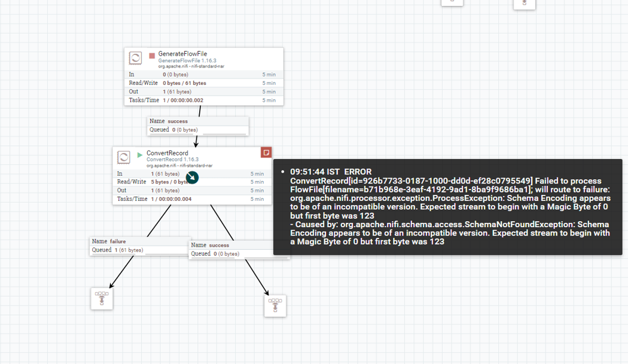Select the success connection between GenerateFlowFile and ConvertRecord

click(198, 126)
